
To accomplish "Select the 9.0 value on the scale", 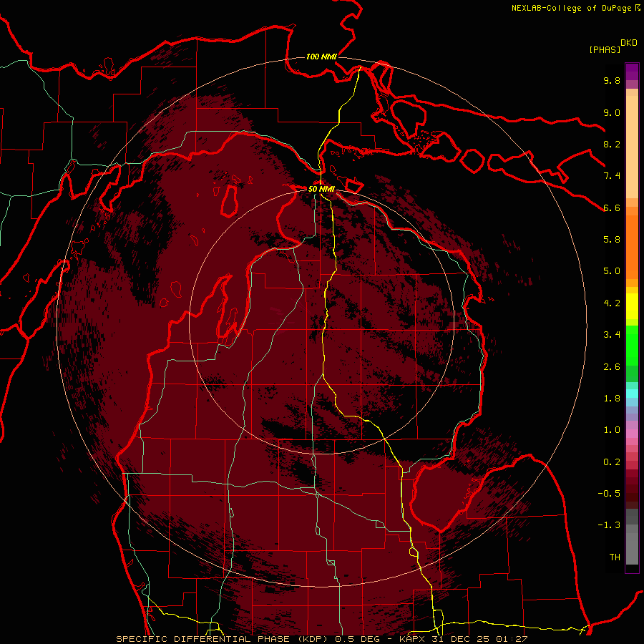I will coord(612,112).
